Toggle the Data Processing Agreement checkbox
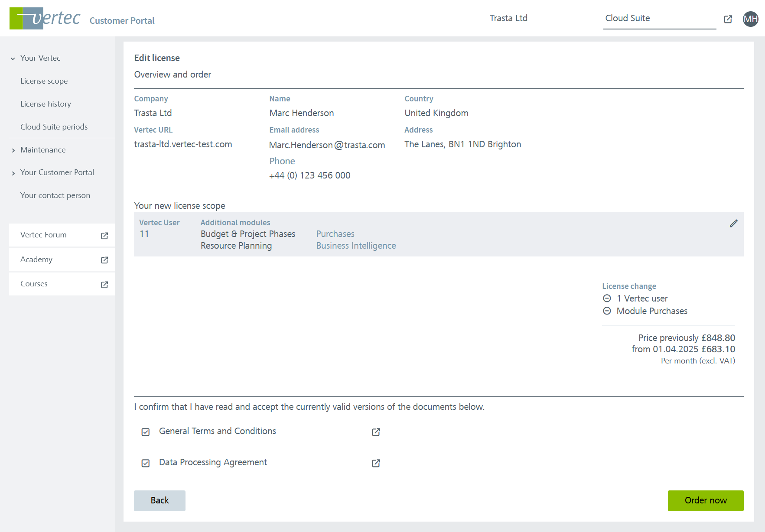Screen dimensions: 765x532 [146, 463]
